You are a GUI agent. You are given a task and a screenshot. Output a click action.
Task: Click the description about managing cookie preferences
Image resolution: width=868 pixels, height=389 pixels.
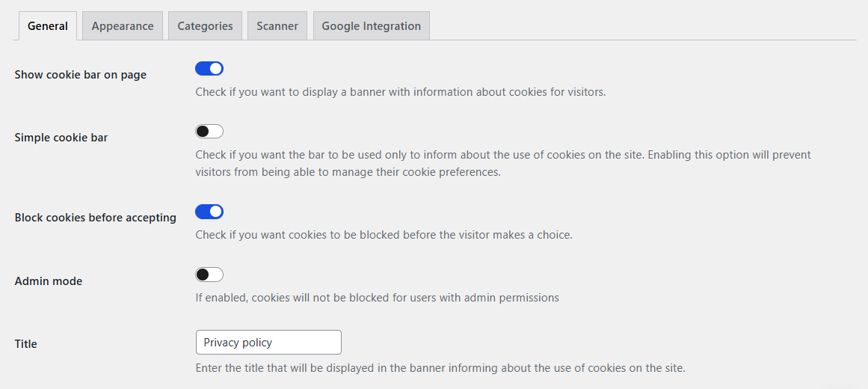(x=503, y=164)
